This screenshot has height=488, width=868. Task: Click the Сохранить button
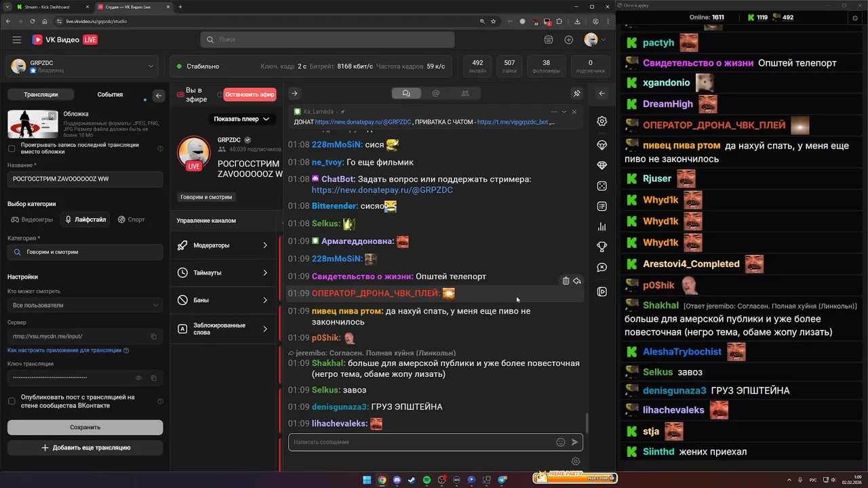pos(85,427)
